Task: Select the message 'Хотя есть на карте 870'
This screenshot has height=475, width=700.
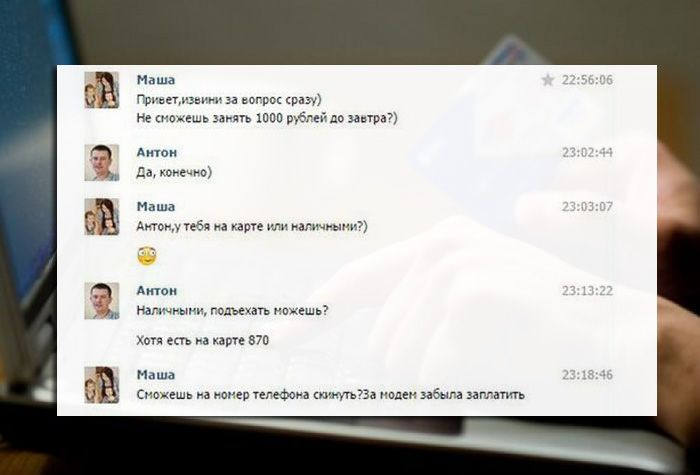Action: pos(202,341)
